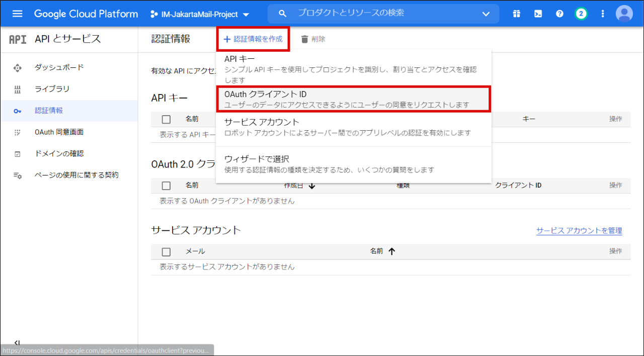Expand the search bar dropdown chevron
The height and width of the screenshot is (356, 644).
click(x=486, y=14)
